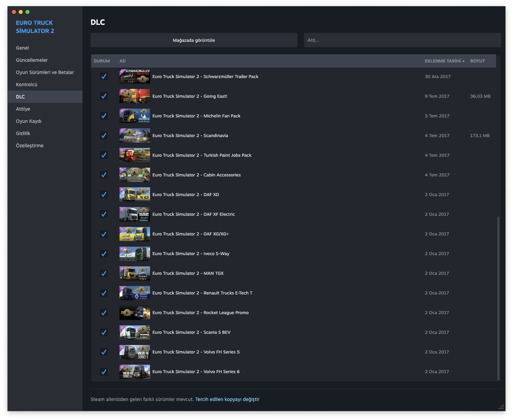The width and height of the screenshot is (513, 420).
Task: Uncheck the Scandinavia DLC checkbox
Action: tap(104, 135)
